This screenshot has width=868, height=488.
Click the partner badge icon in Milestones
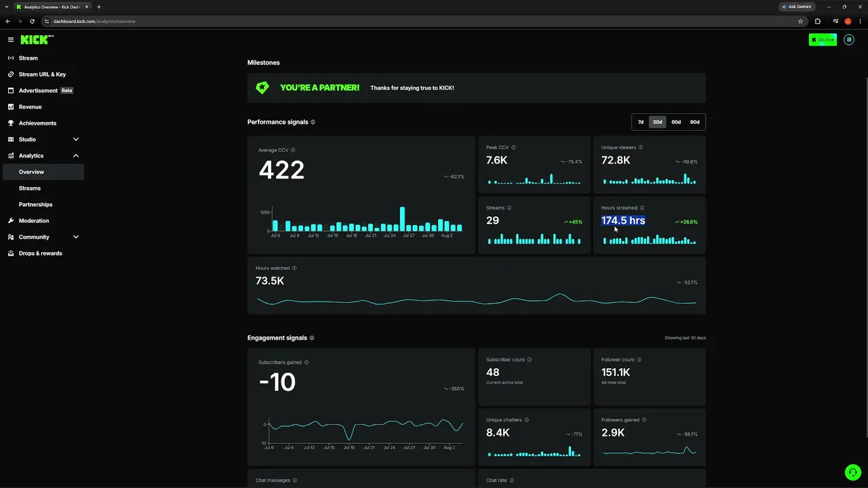tap(262, 87)
